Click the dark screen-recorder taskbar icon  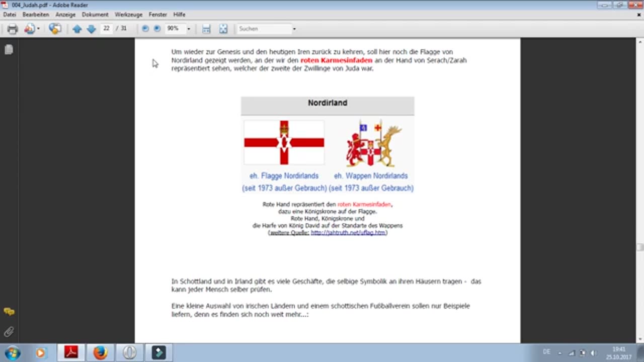[x=158, y=353]
